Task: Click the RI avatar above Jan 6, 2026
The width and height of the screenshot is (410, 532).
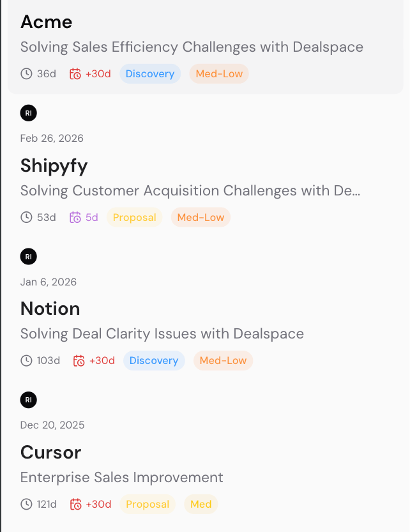Action: 28,257
